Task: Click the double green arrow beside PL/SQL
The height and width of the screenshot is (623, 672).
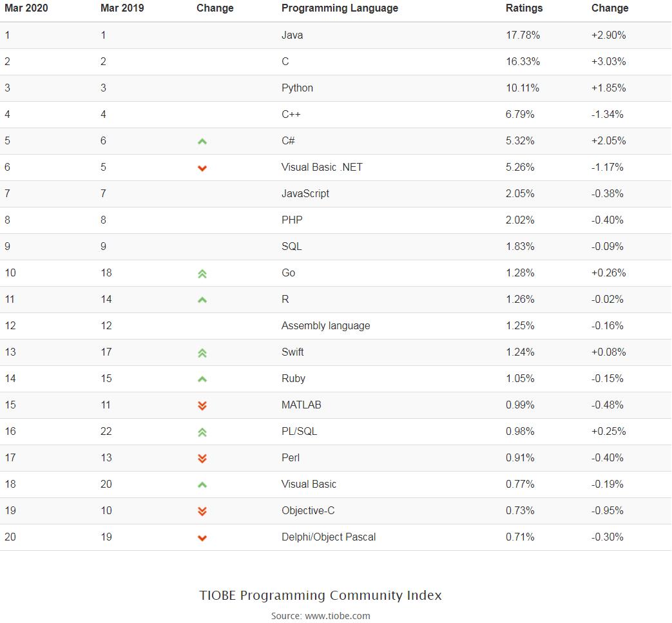Action: click(x=202, y=432)
